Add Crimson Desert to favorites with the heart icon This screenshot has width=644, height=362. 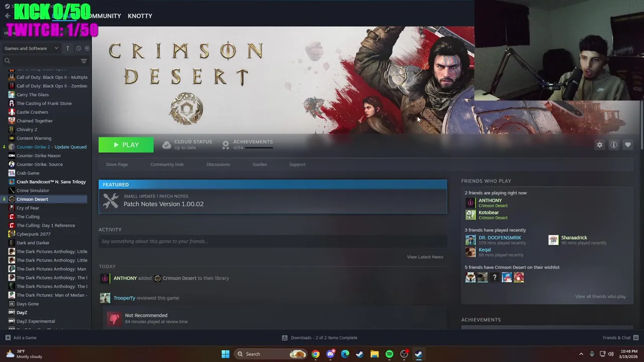coord(627,145)
